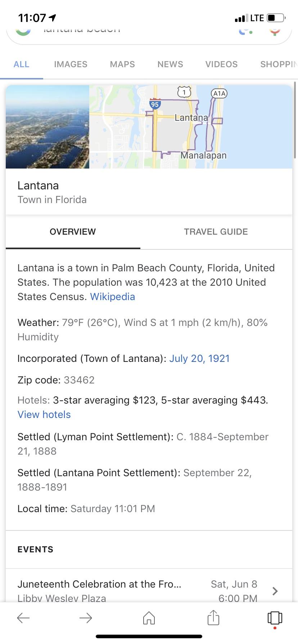Open the Wikipedia link

point(112,297)
